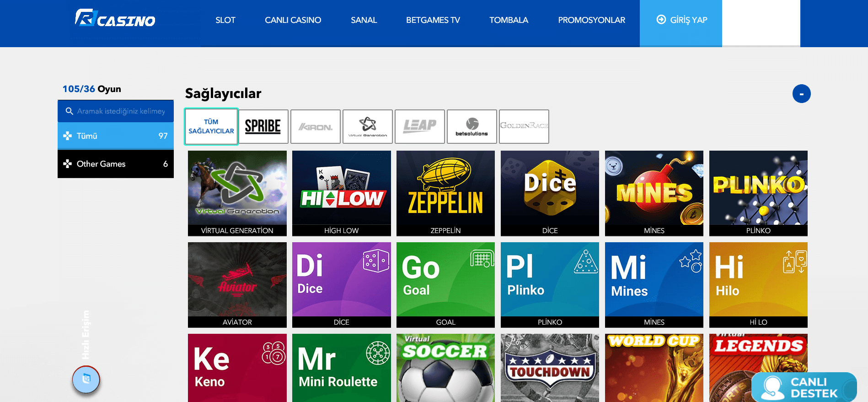Play the Touchdown game

click(550, 368)
